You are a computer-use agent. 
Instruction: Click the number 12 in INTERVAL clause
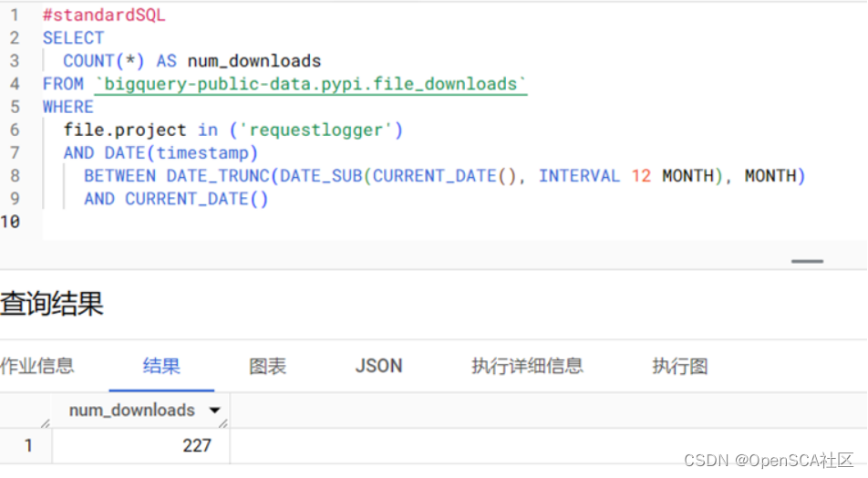641,176
